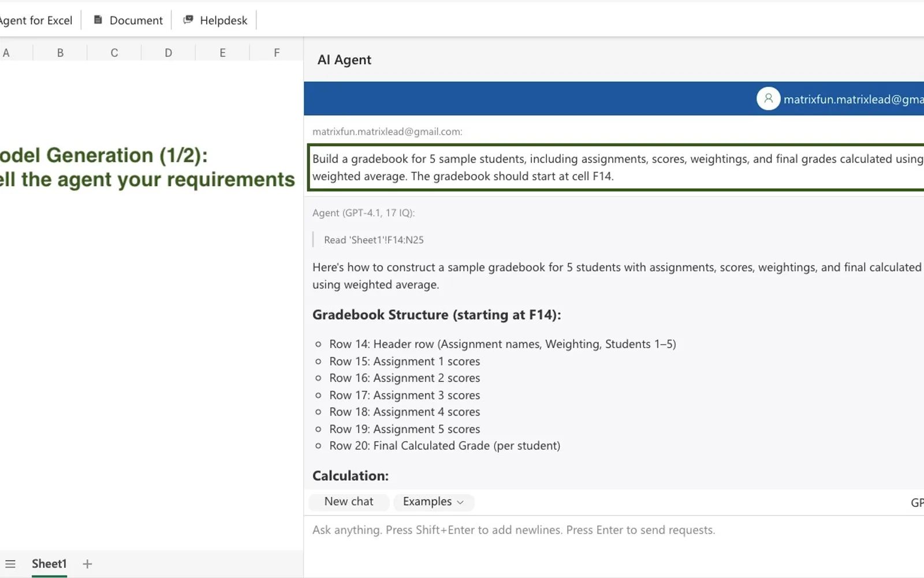Click 'Row 20: Final Calculated Grade' item

pyautogui.click(x=445, y=446)
